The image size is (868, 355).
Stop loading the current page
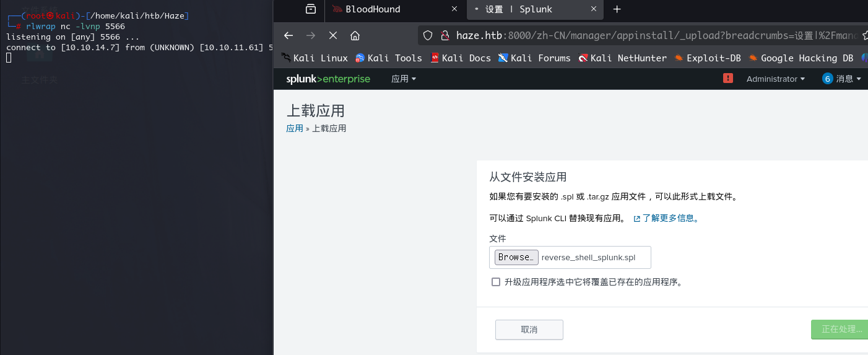(333, 35)
